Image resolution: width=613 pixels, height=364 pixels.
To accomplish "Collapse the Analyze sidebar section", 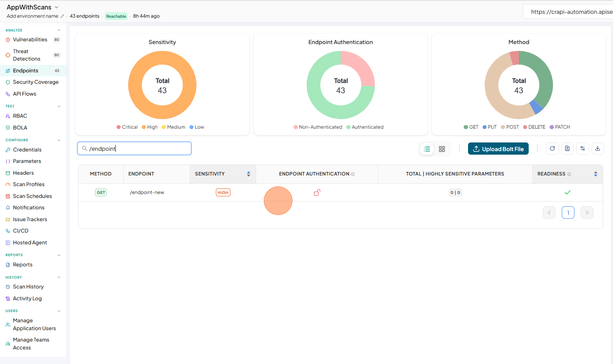I will coord(59,30).
